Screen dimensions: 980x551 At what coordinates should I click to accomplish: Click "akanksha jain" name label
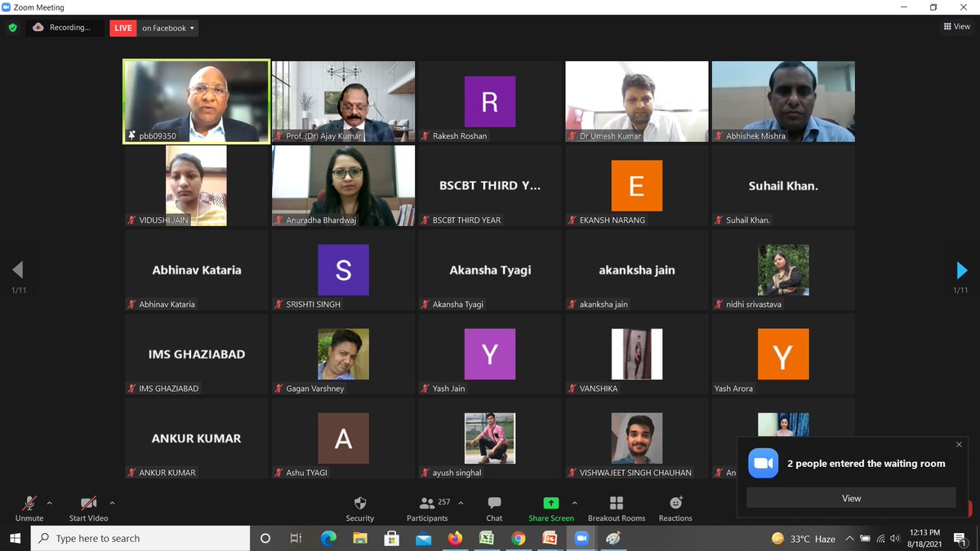coord(604,304)
